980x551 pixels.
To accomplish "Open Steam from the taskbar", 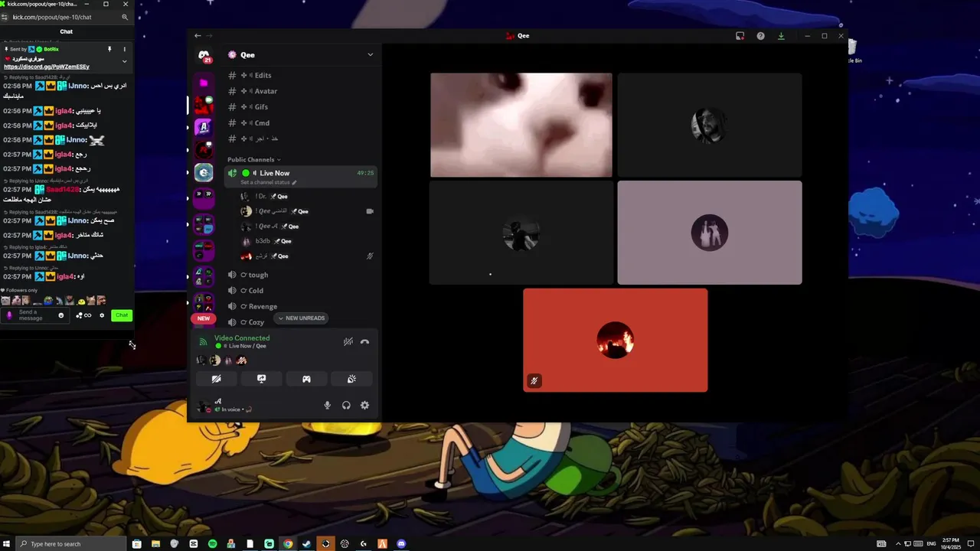I will click(307, 544).
